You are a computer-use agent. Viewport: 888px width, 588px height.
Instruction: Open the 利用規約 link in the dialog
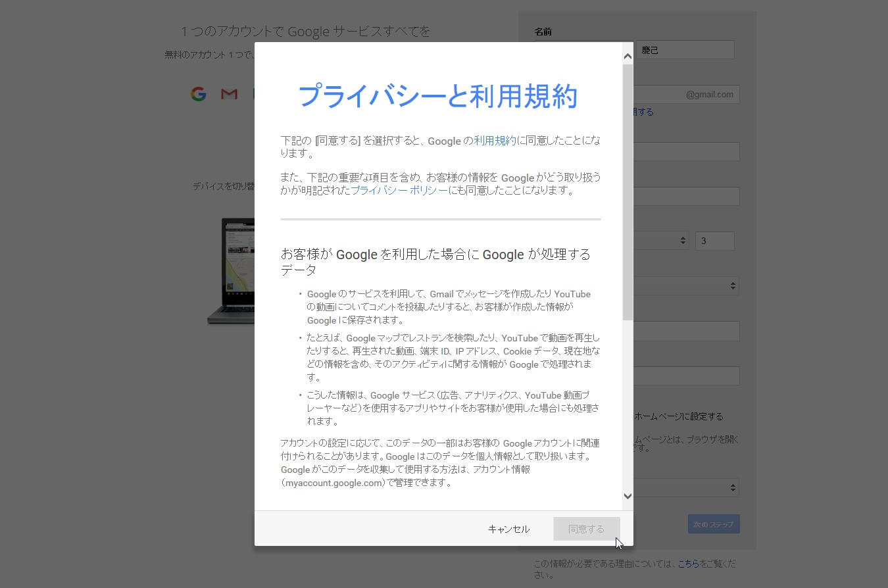pyautogui.click(x=495, y=140)
